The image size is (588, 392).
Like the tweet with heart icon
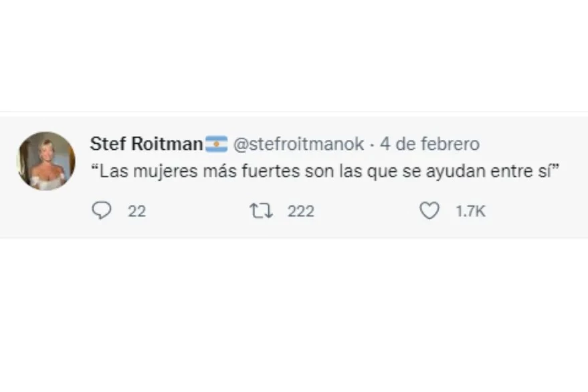click(429, 211)
